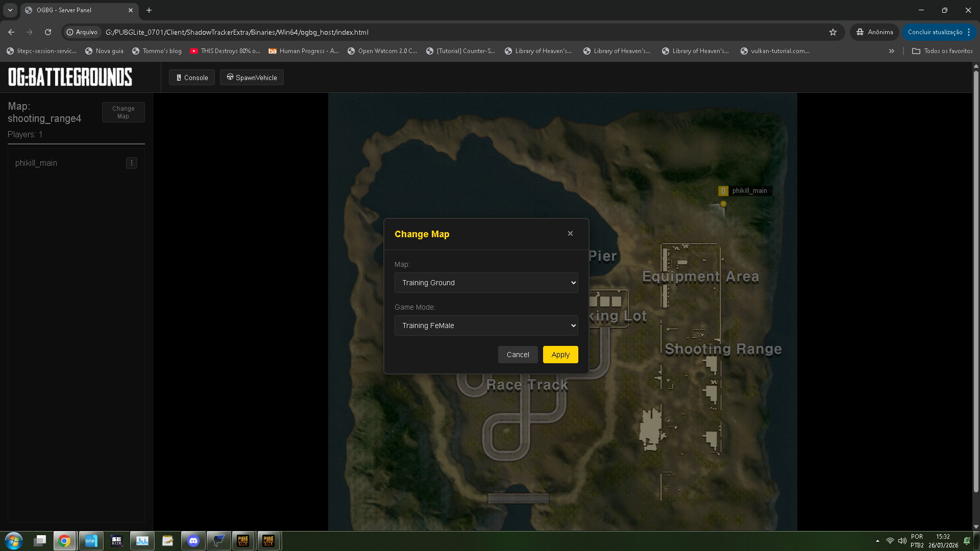This screenshot has height=551, width=980.
Task: Open the Map dropdown showing Training Ground
Action: [486, 283]
